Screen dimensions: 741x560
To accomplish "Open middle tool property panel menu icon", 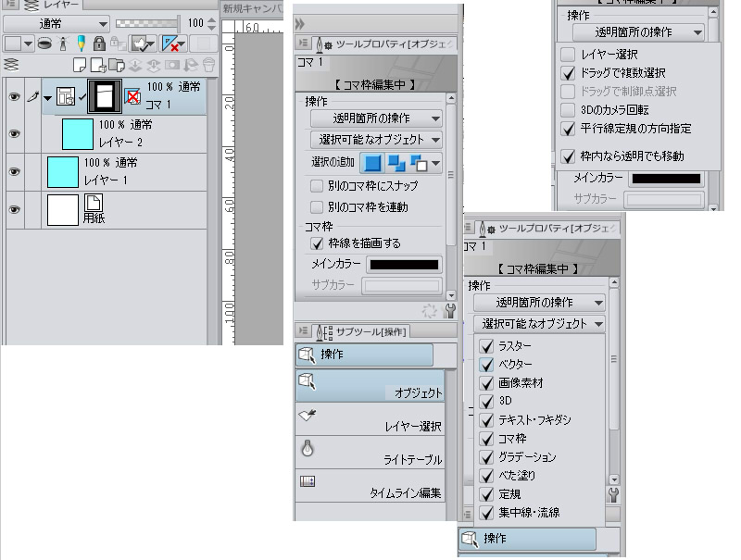I will [x=303, y=44].
